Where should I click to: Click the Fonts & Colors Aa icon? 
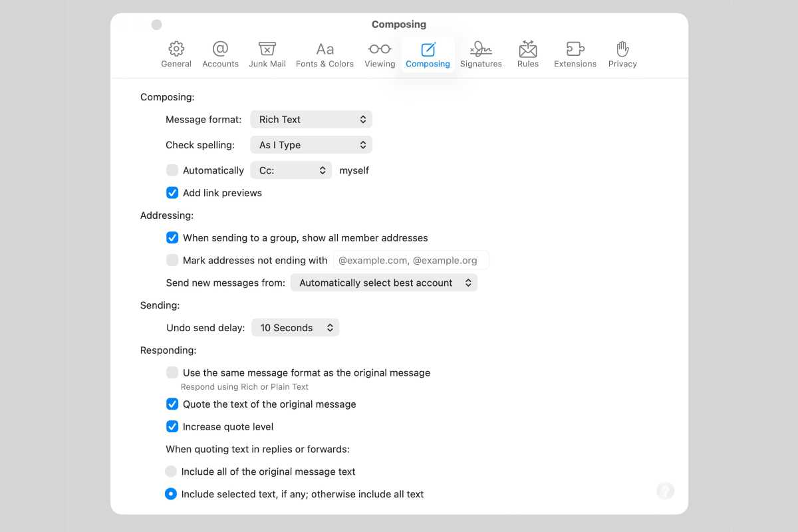coord(325,53)
